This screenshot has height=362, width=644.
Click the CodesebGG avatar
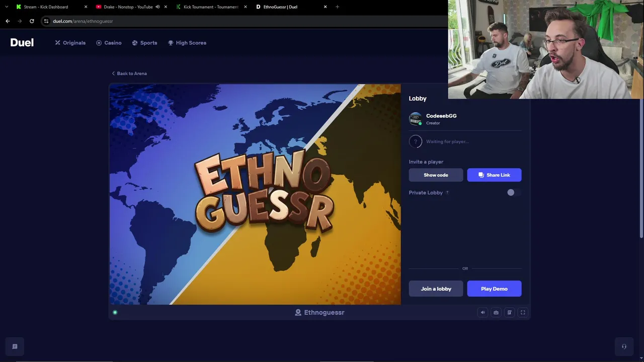[415, 119]
